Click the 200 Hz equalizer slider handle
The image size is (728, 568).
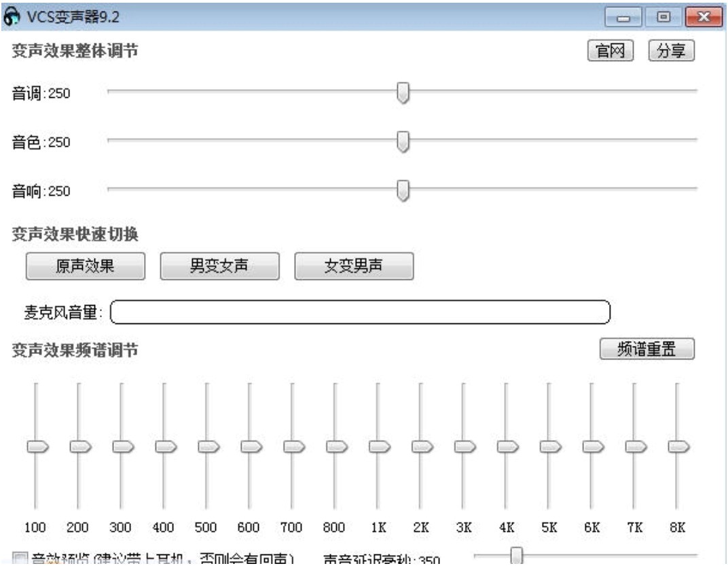[x=80, y=446]
